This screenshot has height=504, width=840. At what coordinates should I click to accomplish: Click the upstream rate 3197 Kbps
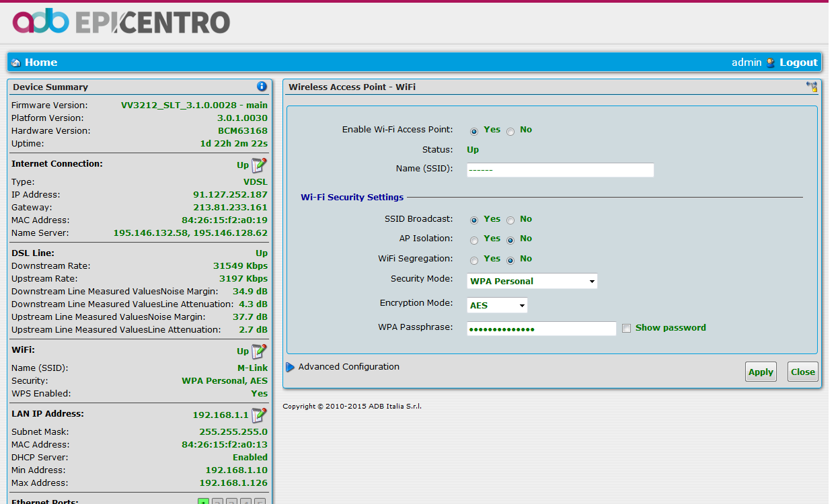[x=243, y=278]
